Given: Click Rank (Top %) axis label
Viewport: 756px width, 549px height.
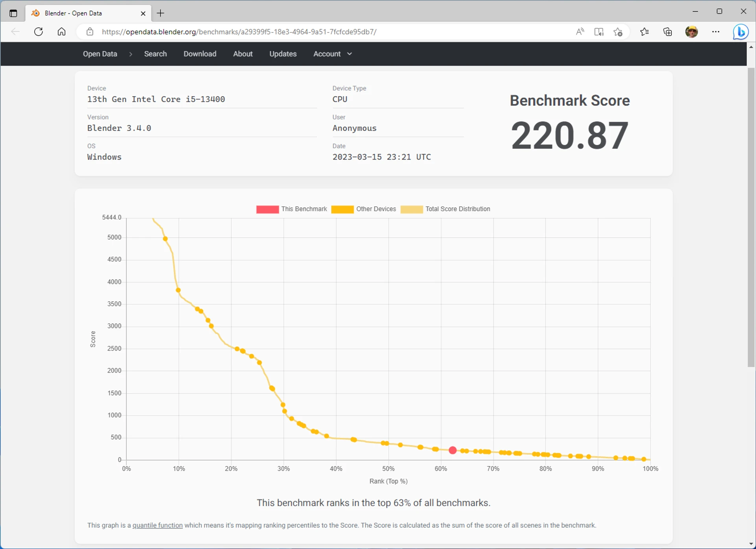Looking at the screenshot, I should (x=388, y=481).
